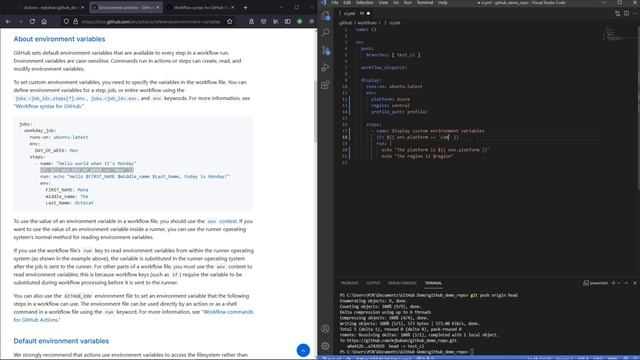640x360 pixels.
Task: Open Edit menu in VS Code
Action: coord(347,2)
